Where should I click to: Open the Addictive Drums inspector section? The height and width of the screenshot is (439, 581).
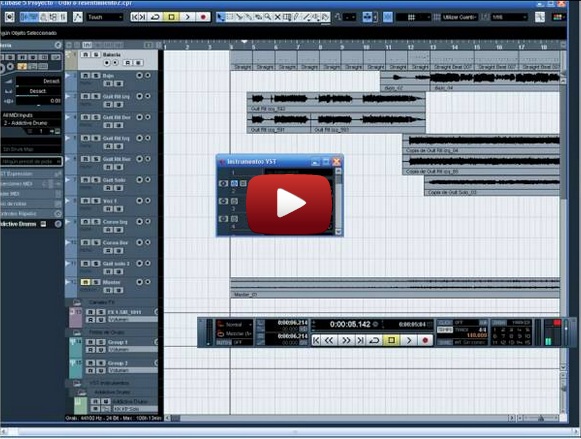pos(31,224)
